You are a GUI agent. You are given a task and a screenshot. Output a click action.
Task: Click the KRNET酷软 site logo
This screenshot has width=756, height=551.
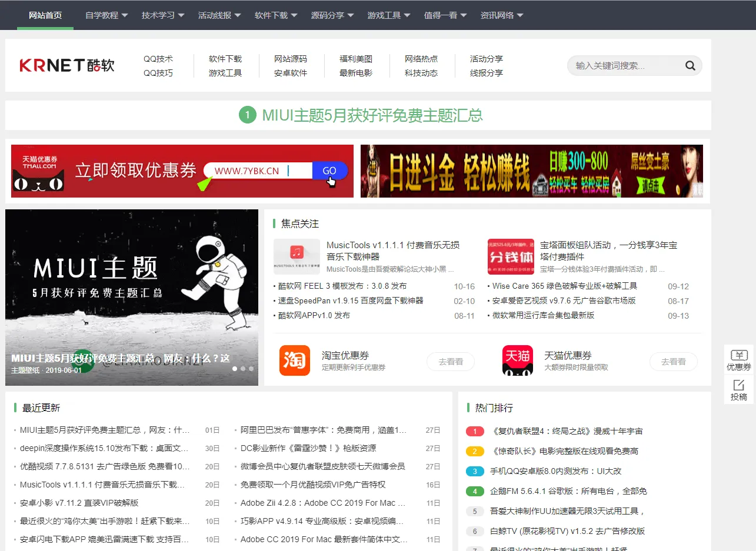(67, 65)
